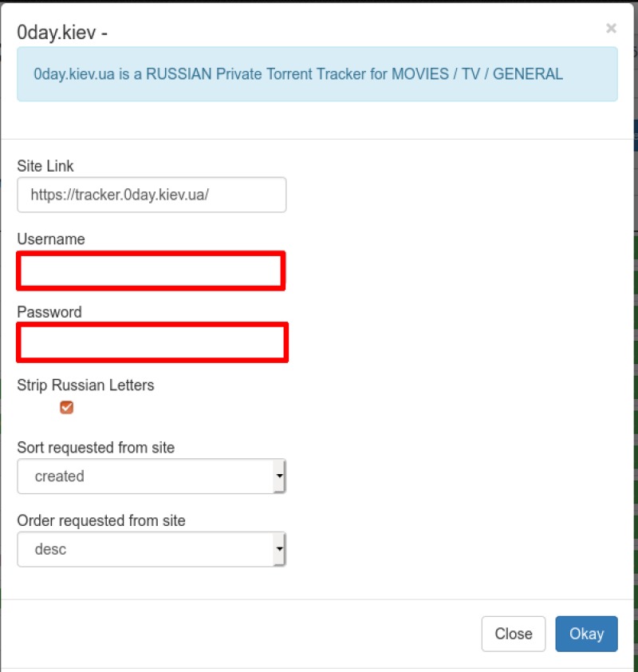Click the Close button in the footer

click(514, 634)
